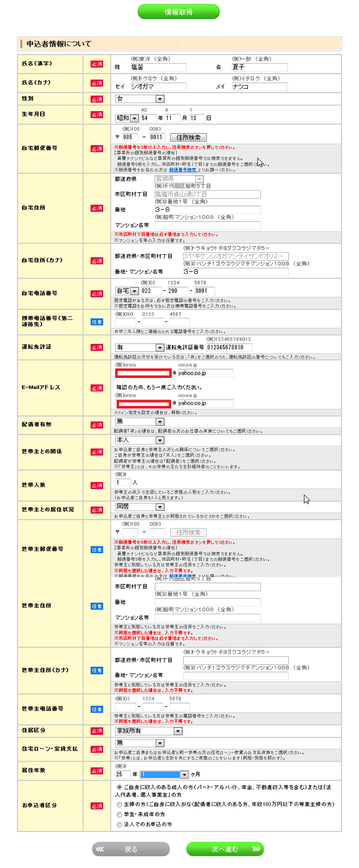
Task: Click the first 世帯主郵便番号 input box
Action: (130, 532)
